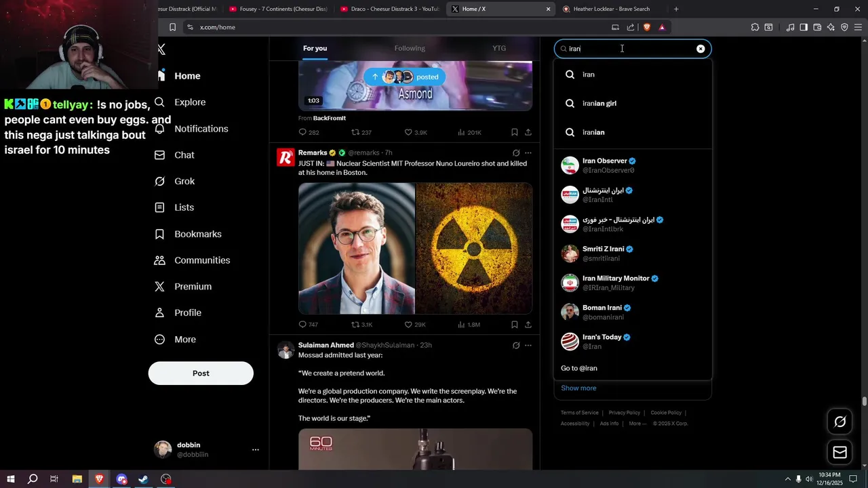Open Grok in the sidebar
This screenshot has height=488, width=868.
click(175, 182)
